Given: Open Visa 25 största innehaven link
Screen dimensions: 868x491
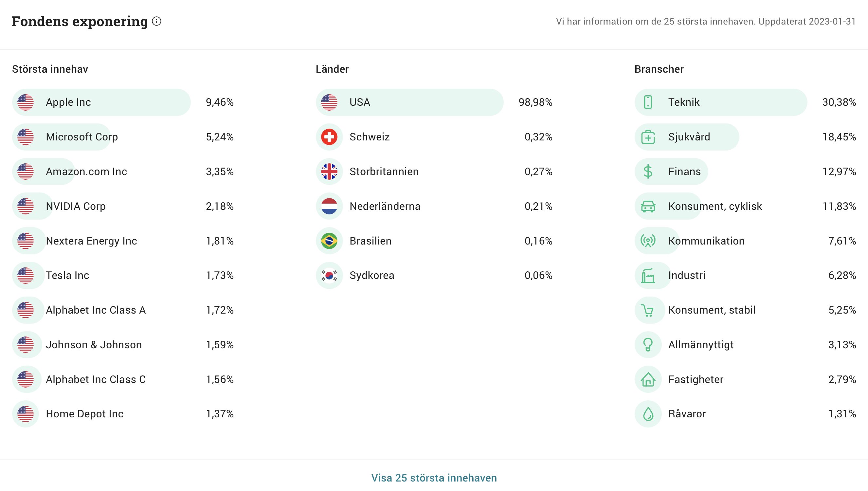Looking at the screenshot, I should point(434,478).
